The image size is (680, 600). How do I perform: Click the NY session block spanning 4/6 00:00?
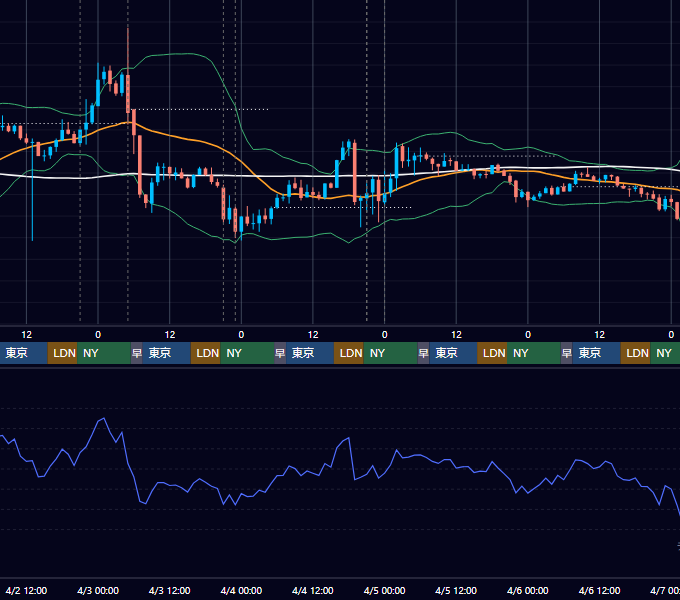tap(533, 353)
